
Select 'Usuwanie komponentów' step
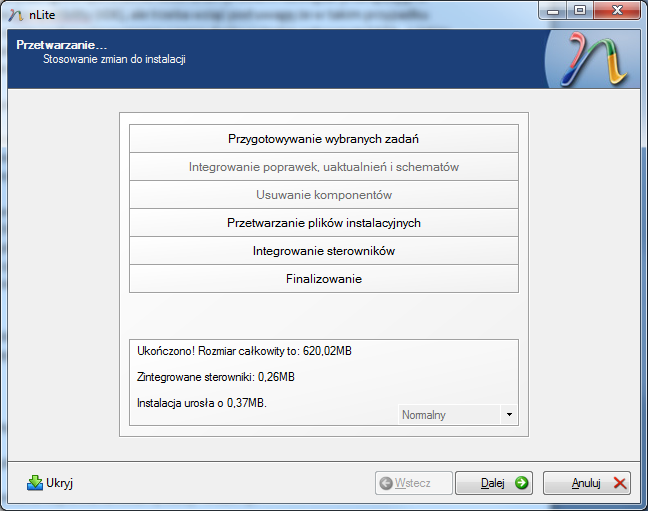(x=324, y=195)
